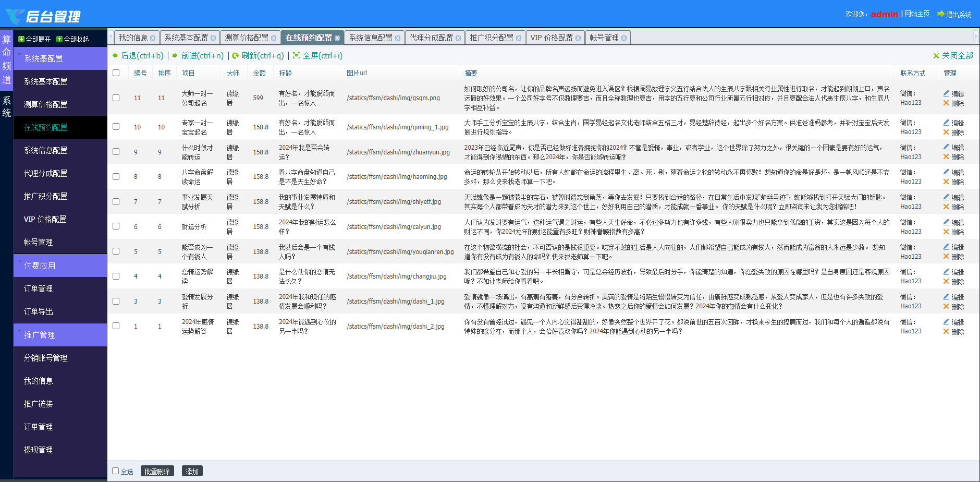Click the 退出系统 logout arrow icon
Screen dimensions: 980x482
(941, 14)
